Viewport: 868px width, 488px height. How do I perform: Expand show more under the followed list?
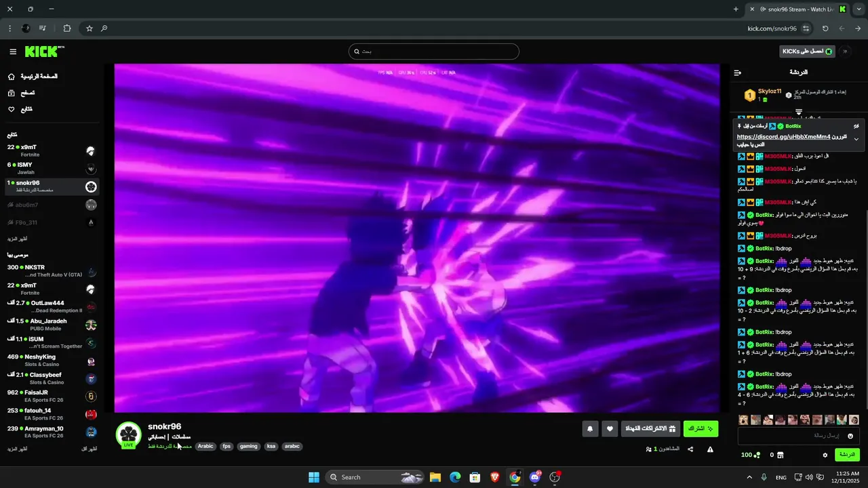pos(17,239)
